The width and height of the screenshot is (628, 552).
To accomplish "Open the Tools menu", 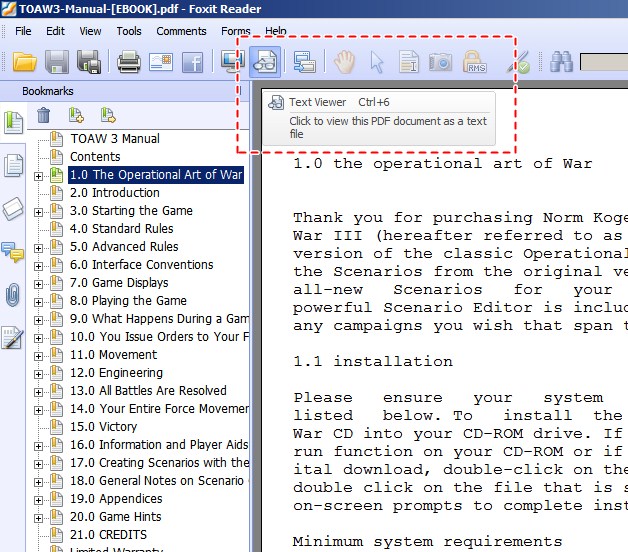I will (129, 31).
